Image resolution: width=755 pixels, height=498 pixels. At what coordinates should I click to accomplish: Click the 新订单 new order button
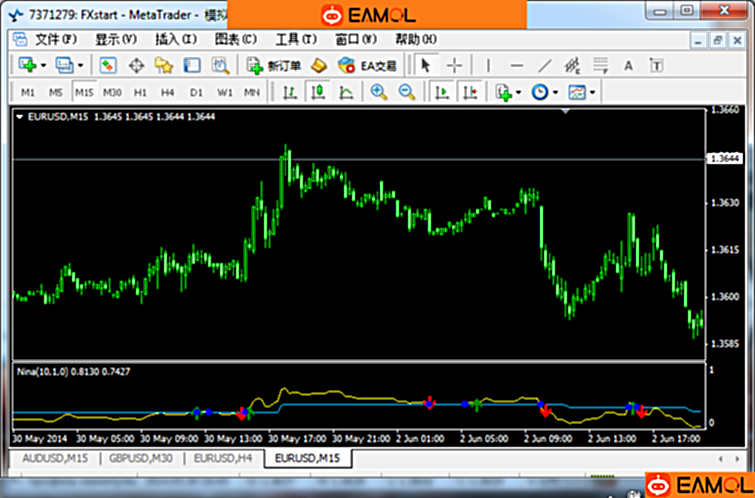tap(274, 65)
